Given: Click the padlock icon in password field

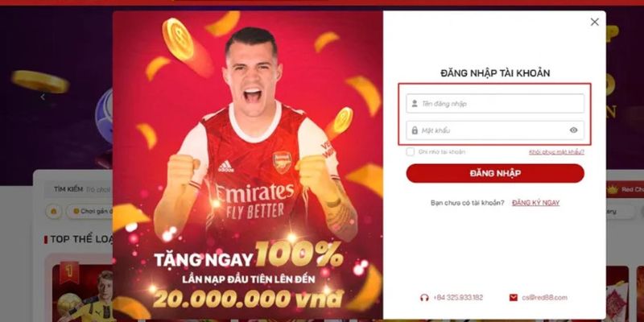Looking at the screenshot, I should (415, 130).
